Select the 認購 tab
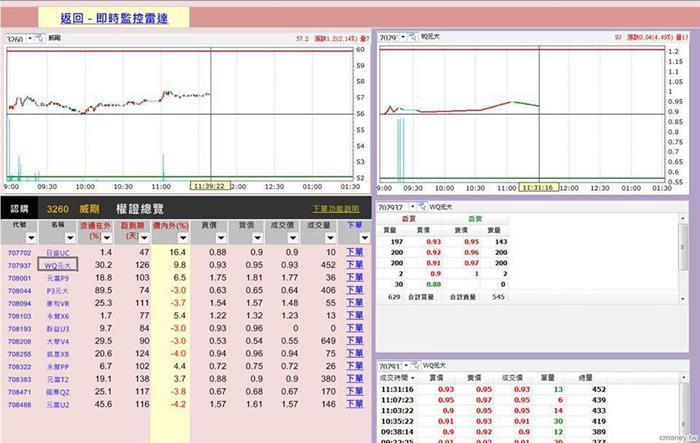 (x=19, y=209)
